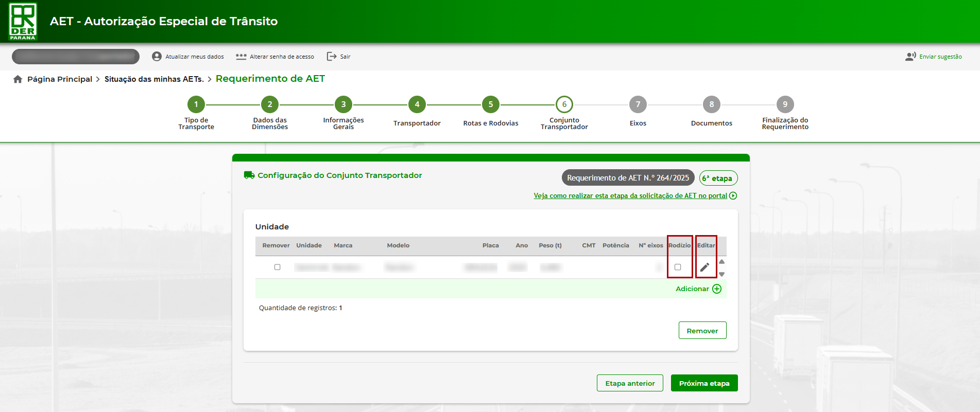Select step 8 Documentos
980x412 pixels.
pos(712,104)
